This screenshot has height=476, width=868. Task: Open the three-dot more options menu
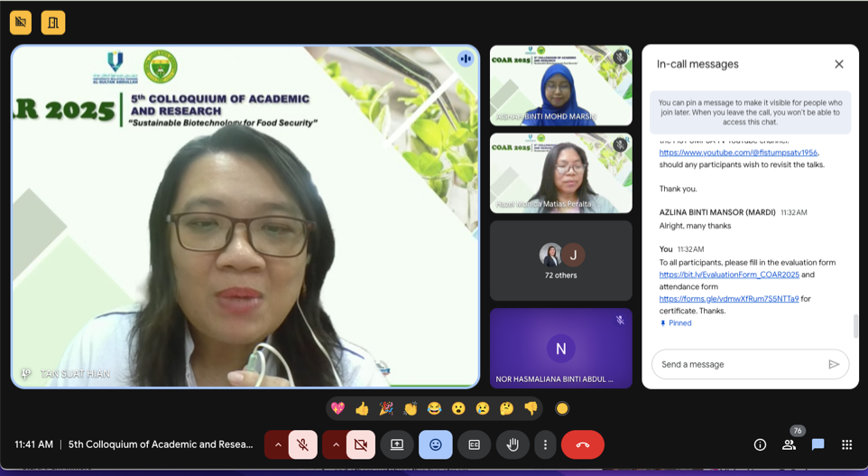pos(545,444)
